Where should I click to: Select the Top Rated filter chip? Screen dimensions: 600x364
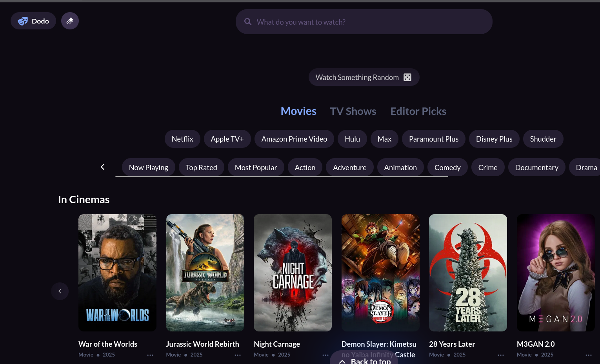click(201, 167)
